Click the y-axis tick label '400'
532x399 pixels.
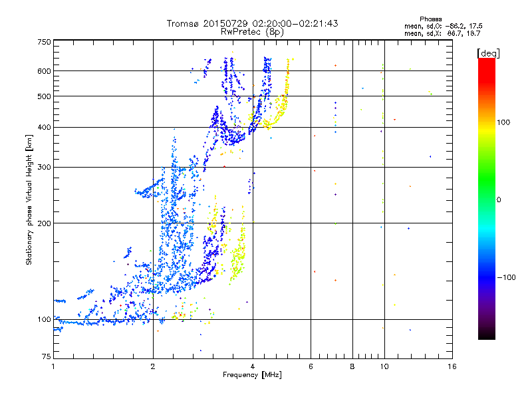click(x=44, y=128)
